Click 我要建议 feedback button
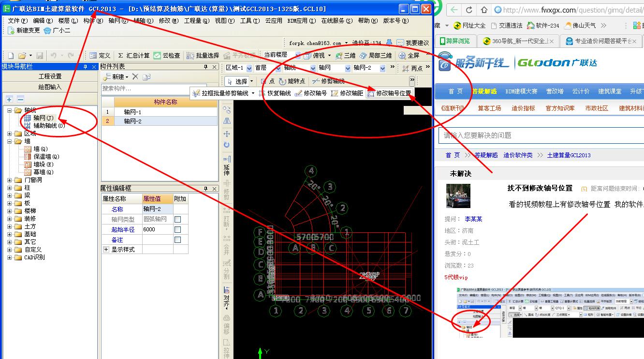 point(413,43)
